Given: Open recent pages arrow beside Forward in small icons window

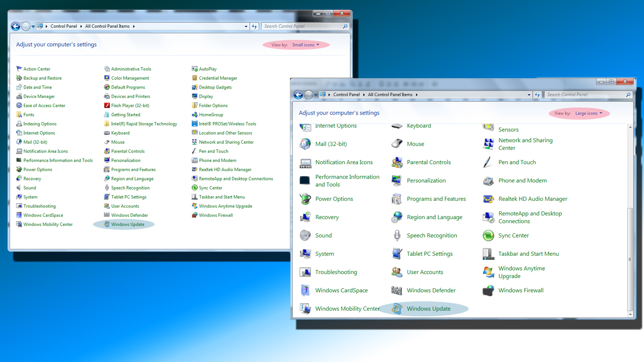Looking at the screenshot, I should pos(33,26).
